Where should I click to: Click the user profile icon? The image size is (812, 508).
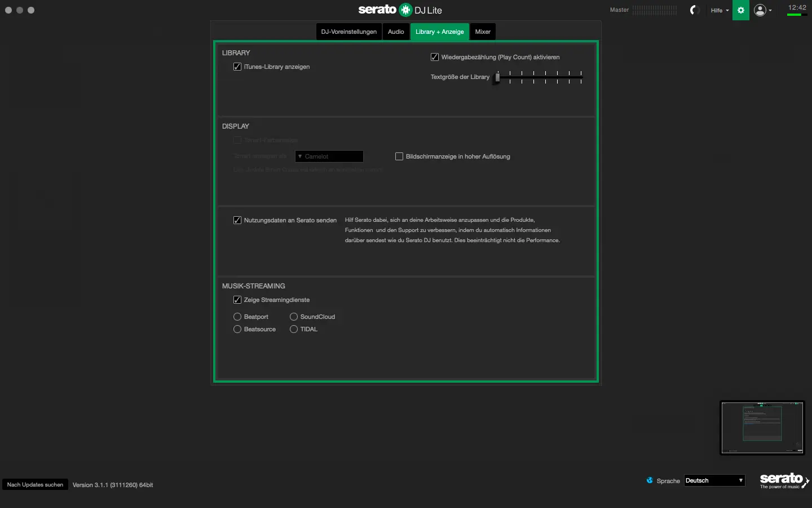click(x=760, y=10)
